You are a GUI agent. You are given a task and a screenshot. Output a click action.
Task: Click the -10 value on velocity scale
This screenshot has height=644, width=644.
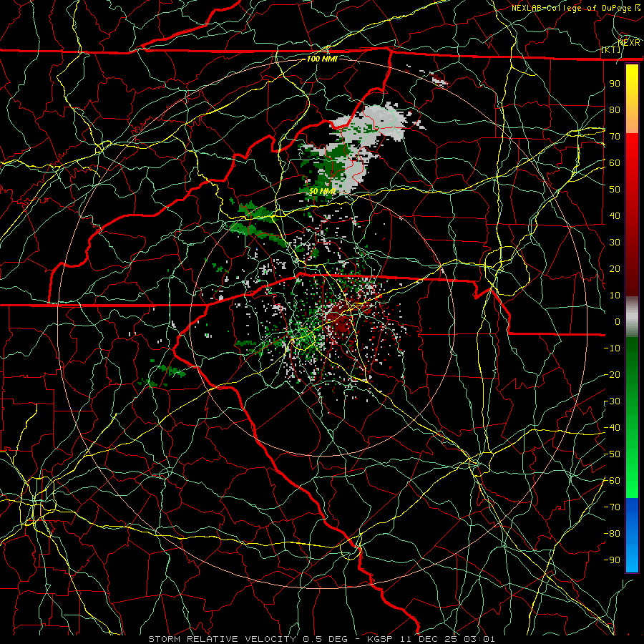pyautogui.click(x=612, y=348)
